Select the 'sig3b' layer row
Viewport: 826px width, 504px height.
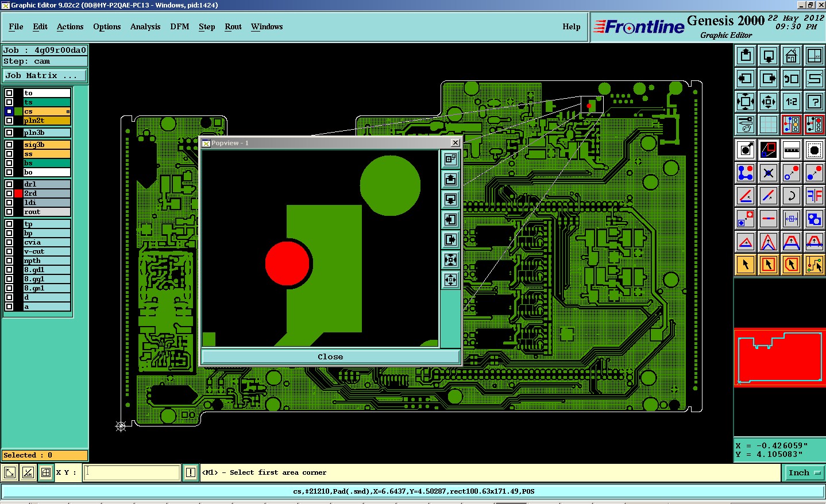47,145
